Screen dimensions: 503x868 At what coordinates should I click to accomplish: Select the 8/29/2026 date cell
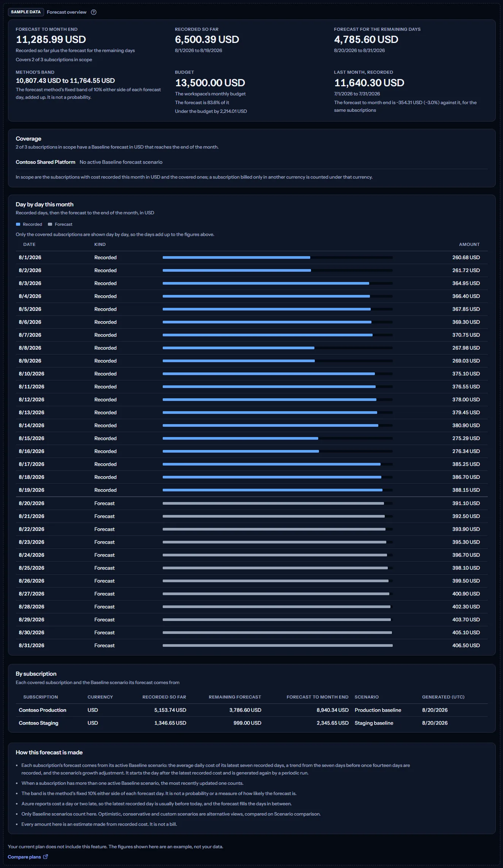32,619
